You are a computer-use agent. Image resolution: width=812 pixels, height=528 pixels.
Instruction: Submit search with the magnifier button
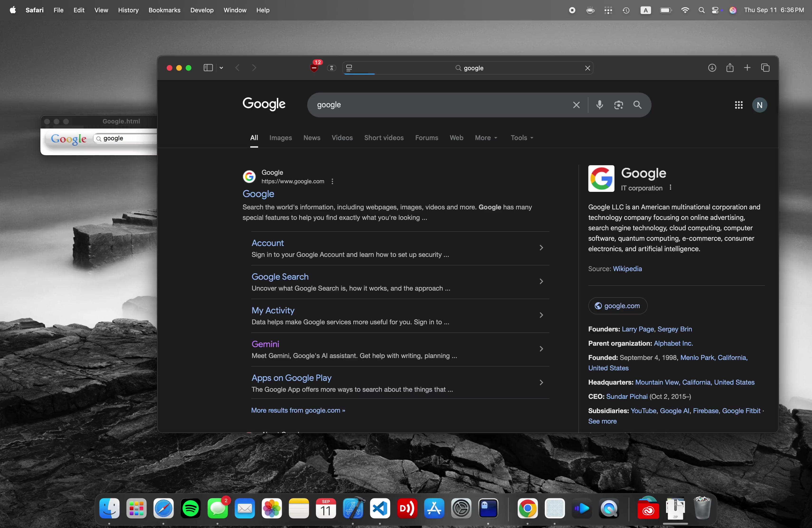pos(637,105)
